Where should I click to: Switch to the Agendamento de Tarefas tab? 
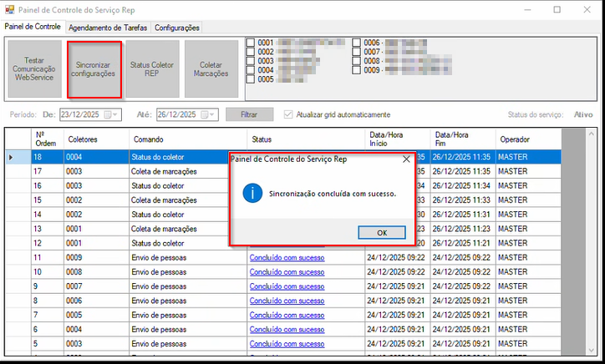click(108, 28)
